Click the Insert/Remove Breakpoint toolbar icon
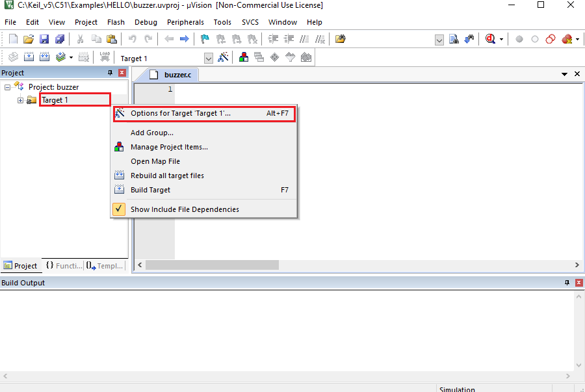This screenshot has height=392, width=585. tap(519, 39)
